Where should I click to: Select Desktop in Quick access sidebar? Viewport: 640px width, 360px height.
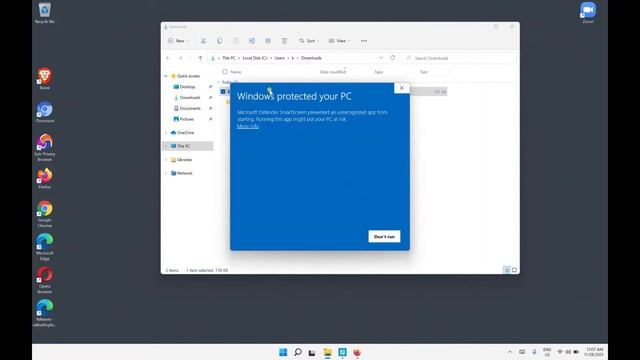click(188, 87)
